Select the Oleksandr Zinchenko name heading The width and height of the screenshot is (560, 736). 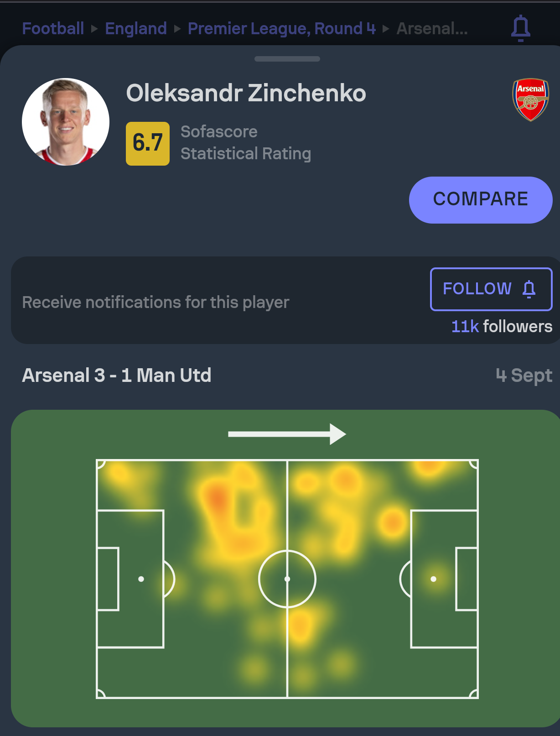pyautogui.click(x=246, y=93)
